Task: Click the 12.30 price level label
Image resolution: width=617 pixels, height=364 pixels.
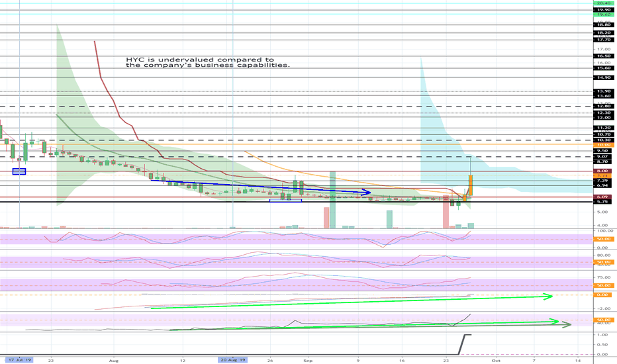Action: click(x=604, y=113)
